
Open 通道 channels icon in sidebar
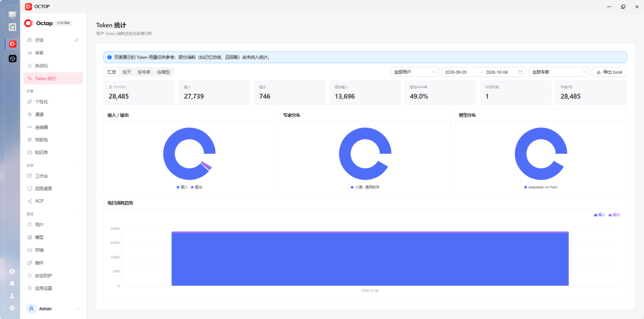[x=29, y=114]
